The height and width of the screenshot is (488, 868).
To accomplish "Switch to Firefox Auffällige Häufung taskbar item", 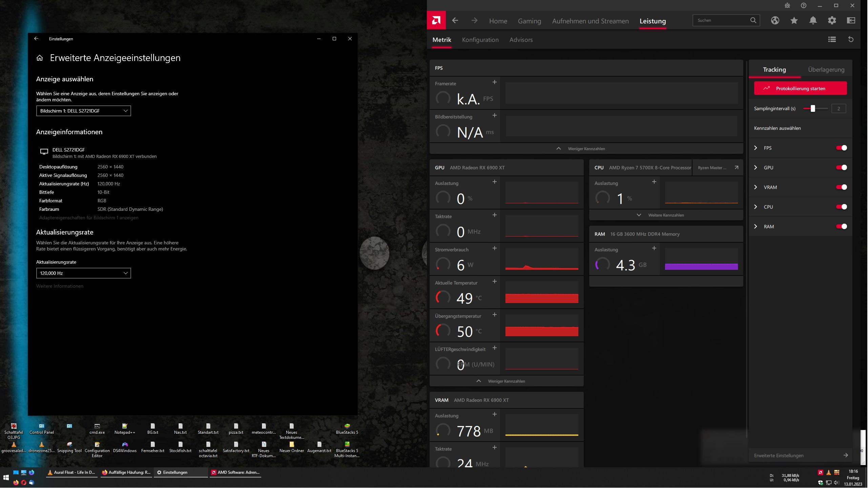I will pyautogui.click(x=126, y=472).
